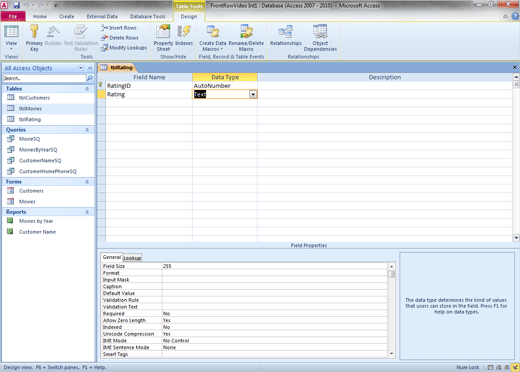Collapse the Tables group

[x=87, y=89]
